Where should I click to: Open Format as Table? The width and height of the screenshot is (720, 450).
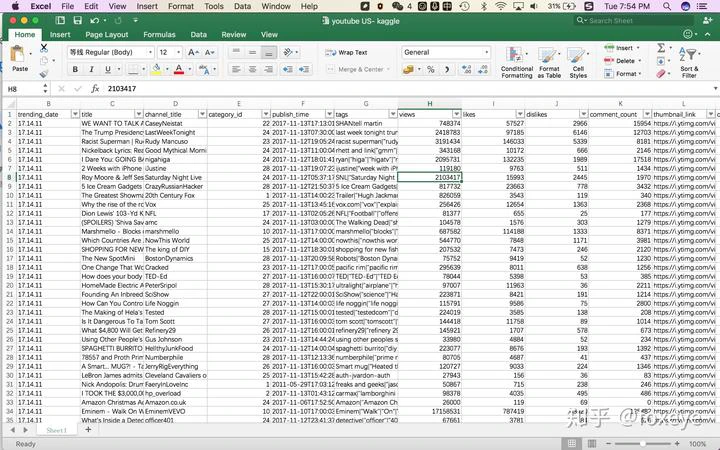[x=549, y=62]
